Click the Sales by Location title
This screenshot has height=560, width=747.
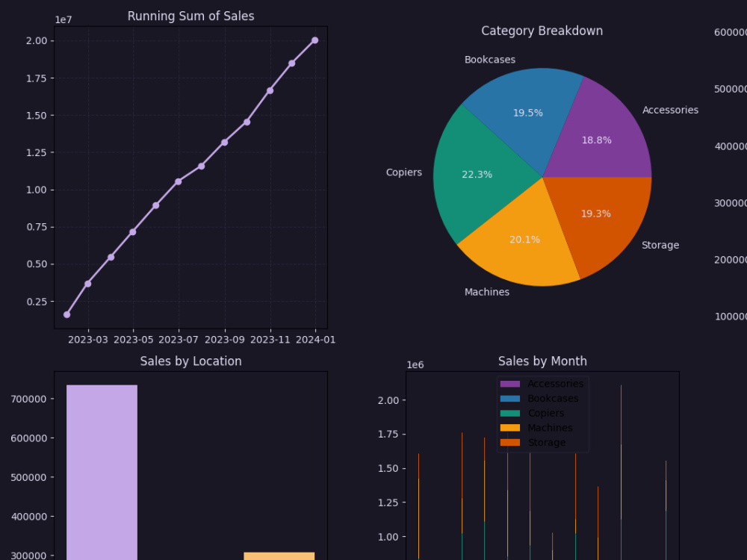[190, 361]
